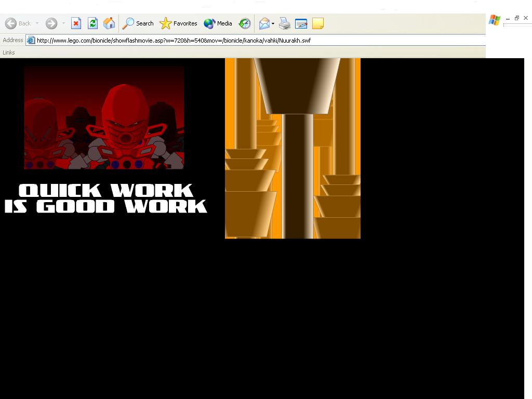Open the Favorites pane

[179, 23]
